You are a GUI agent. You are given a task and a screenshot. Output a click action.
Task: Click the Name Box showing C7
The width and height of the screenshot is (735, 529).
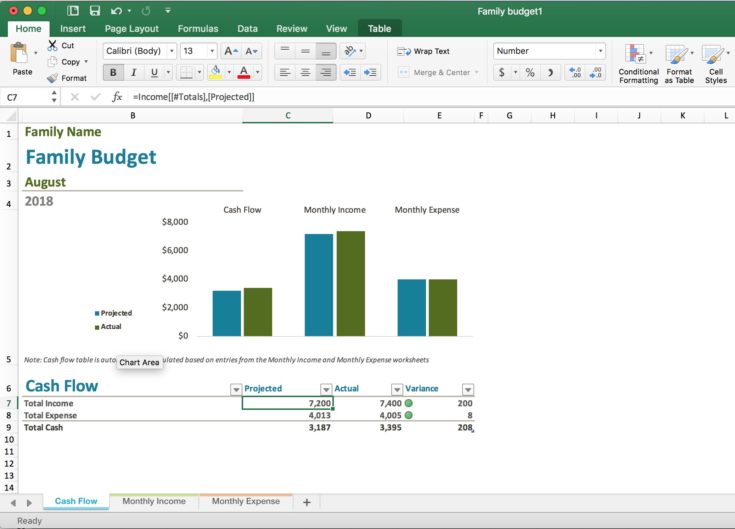coord(26,97)
